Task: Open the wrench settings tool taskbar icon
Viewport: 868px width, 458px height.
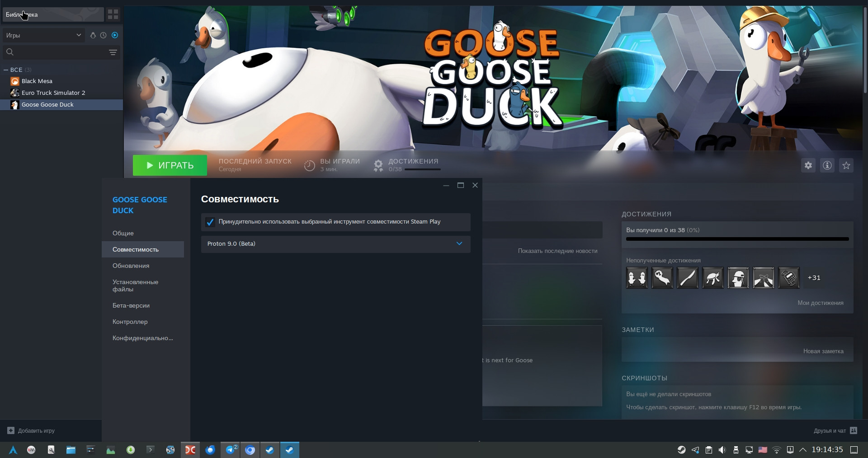Action: [x=51, y=450]
